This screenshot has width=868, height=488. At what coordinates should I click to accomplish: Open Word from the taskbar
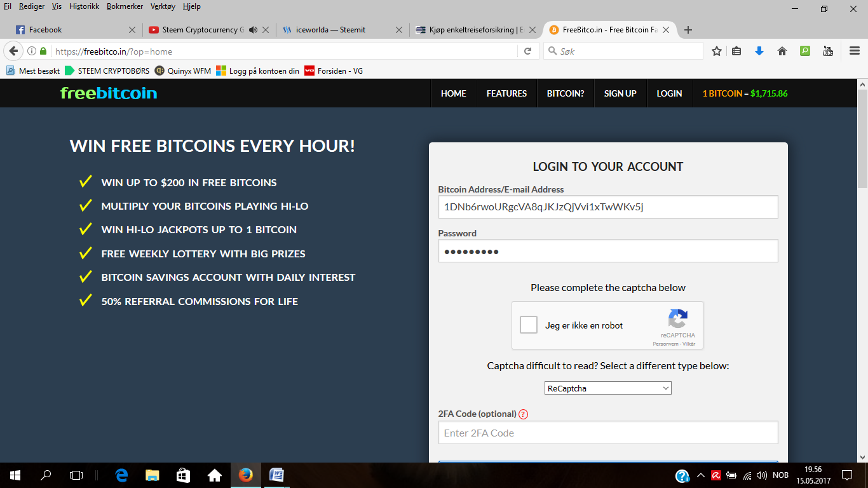[276, 475]
